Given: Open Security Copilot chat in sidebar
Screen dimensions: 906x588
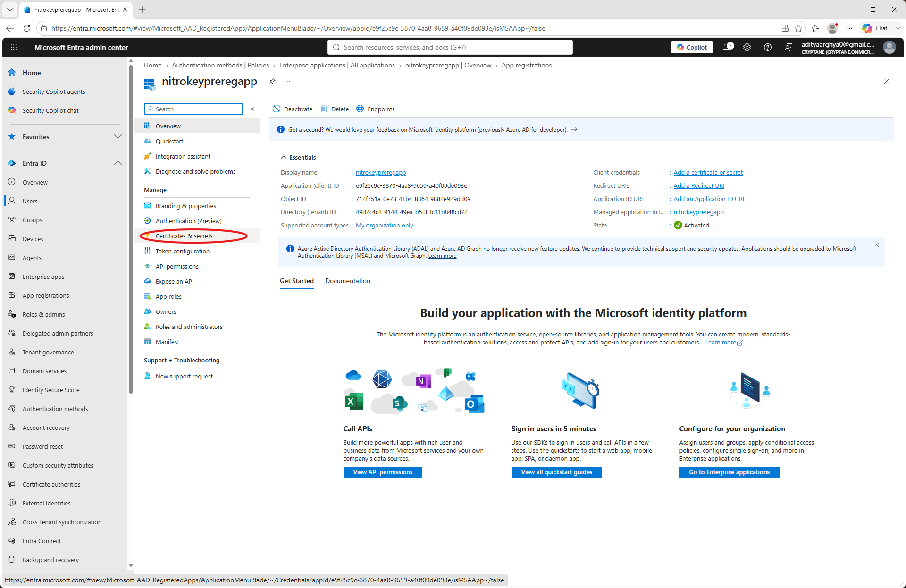Looking at the screenshot, I should 64,110.
